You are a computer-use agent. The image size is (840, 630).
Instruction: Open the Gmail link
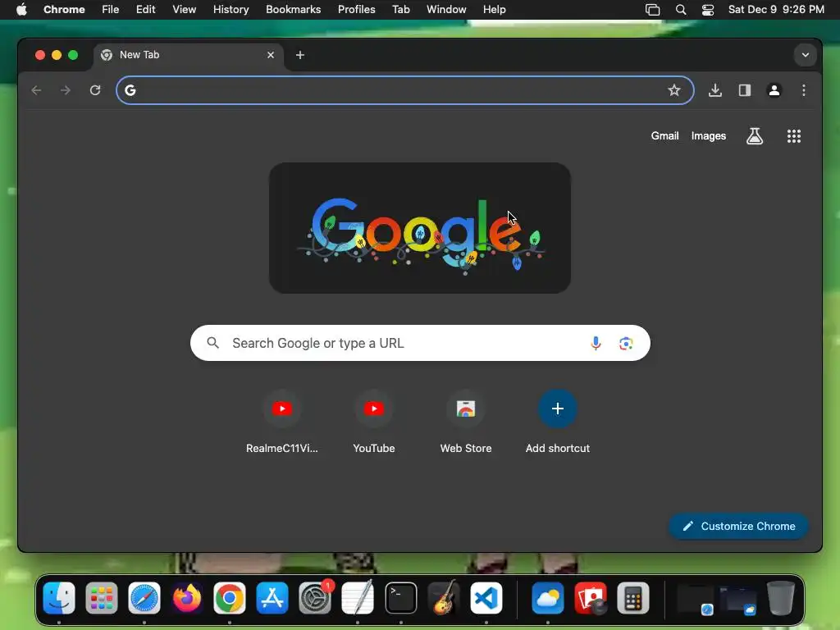tap(664, 136)
